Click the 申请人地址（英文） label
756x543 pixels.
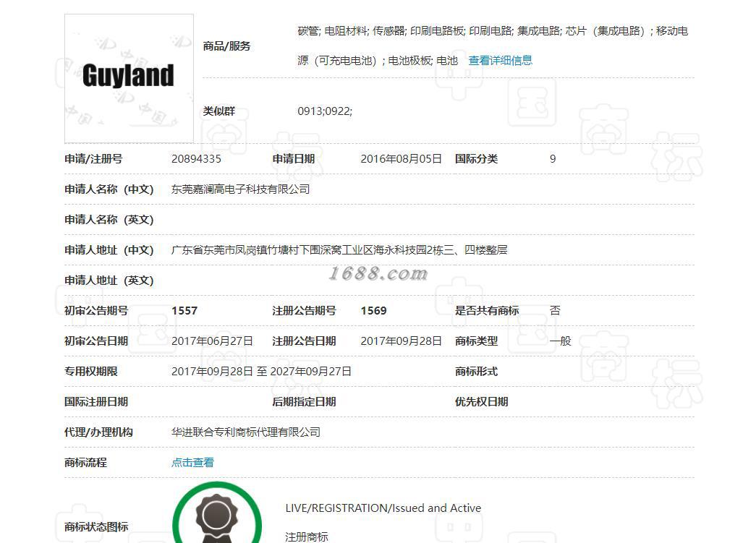[x=109, y=281]
